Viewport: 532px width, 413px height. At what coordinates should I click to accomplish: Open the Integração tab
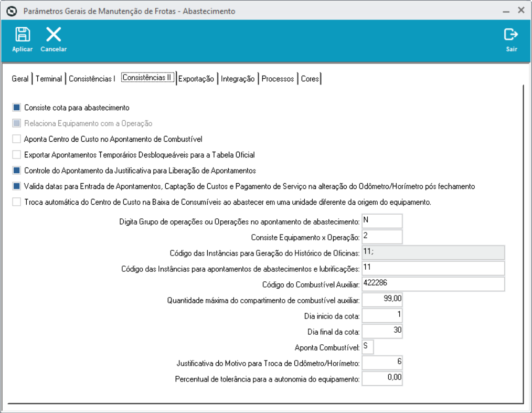click(238, 79)
